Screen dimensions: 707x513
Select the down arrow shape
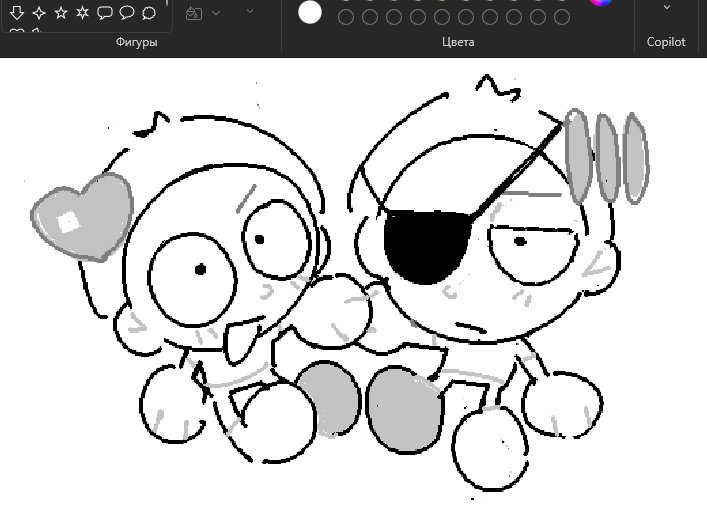(17, 13)
